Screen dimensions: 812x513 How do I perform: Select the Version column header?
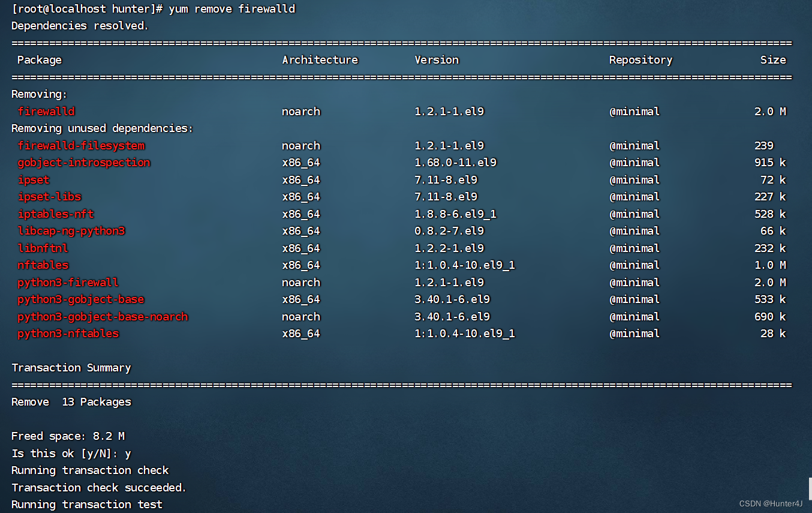(437, 59)
